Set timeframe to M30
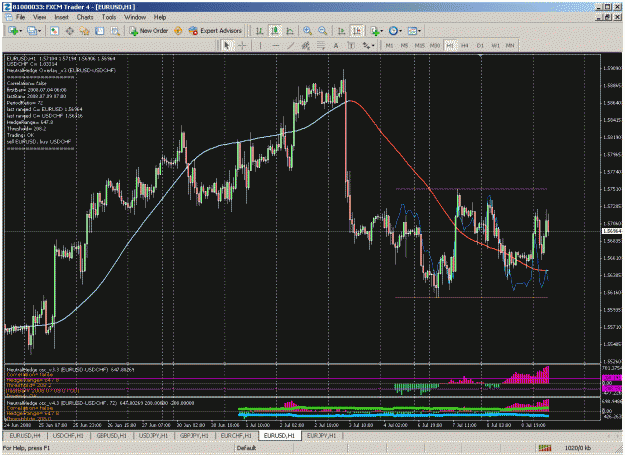This screenshot has height=455, width=625. [x=434, y=45]
